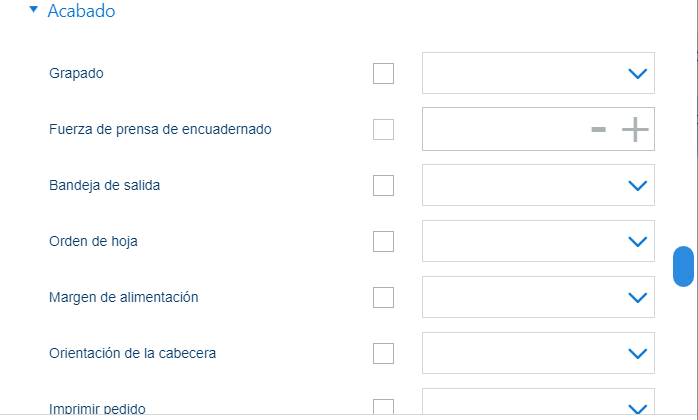Viewport: 698px width, 420px height.
Task: Open the Imprimir pedido dropdown chevron
Action: 637,408
